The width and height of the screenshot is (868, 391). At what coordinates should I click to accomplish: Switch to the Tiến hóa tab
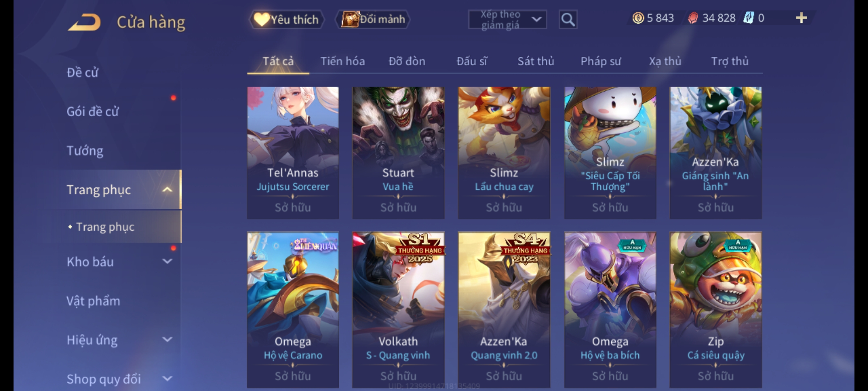tap(342, 62)
